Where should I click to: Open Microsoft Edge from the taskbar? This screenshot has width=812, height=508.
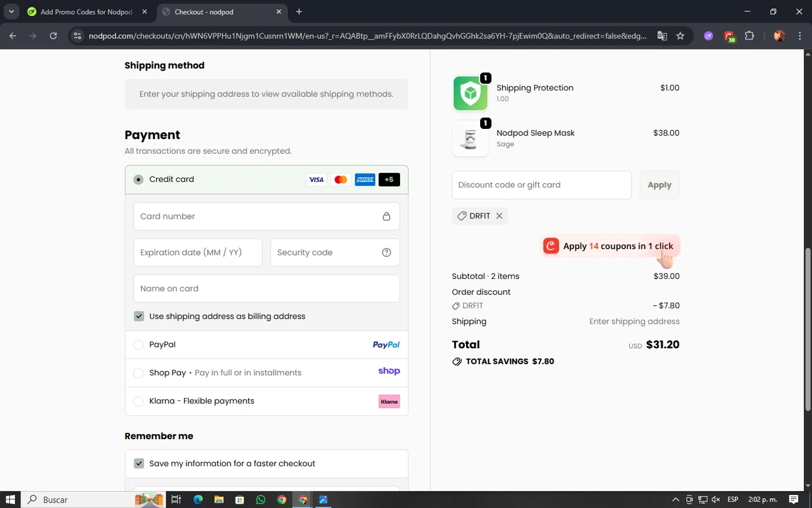(x=198, y=499)
